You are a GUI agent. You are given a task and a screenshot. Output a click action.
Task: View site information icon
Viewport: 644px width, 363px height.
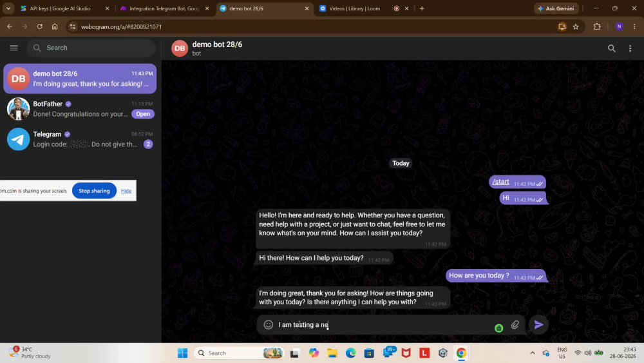[73, 26]
